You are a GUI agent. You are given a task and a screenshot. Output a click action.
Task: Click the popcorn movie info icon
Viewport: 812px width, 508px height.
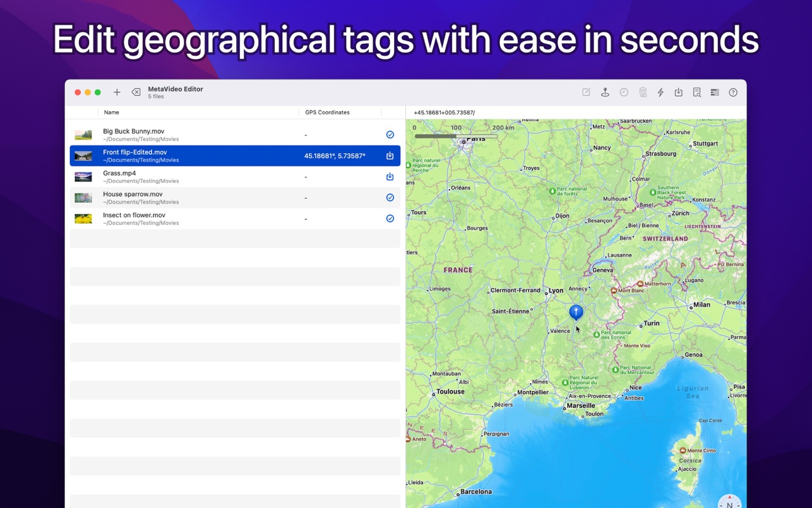(x=643, y=92)
